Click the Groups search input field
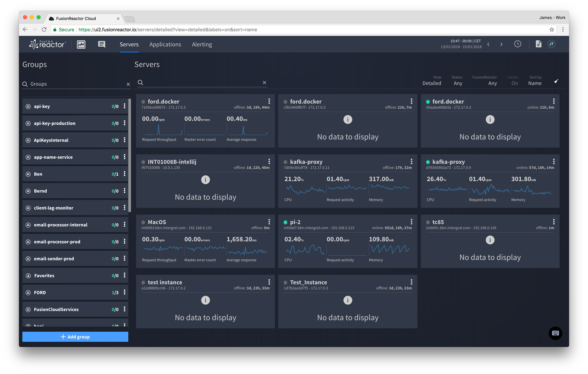This screenshot has height=374, width=588. click(x=77, y=84)
